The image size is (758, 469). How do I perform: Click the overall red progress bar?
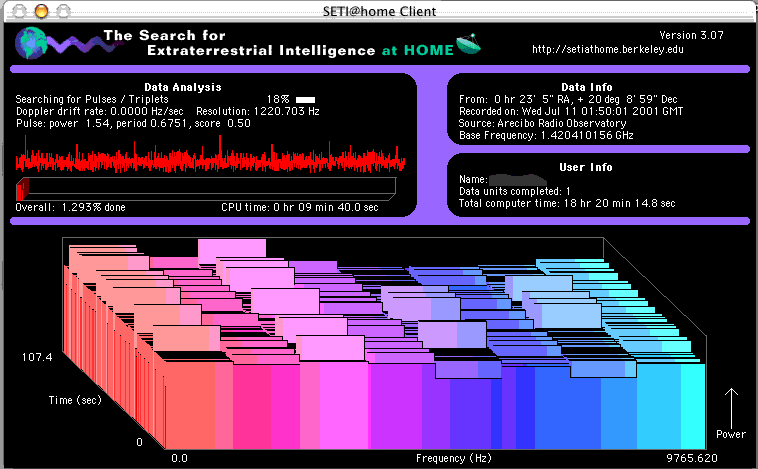click(206, 189)
